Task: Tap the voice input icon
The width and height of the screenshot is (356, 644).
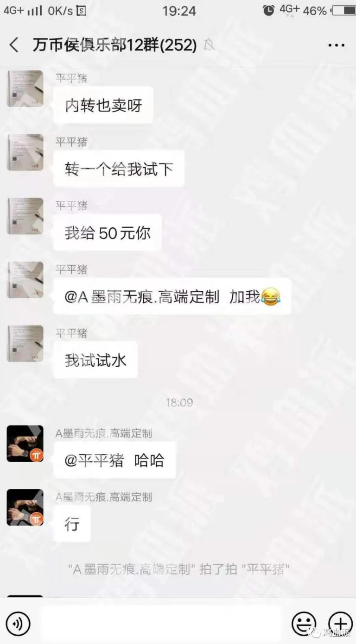Action: tap(18, 624)
